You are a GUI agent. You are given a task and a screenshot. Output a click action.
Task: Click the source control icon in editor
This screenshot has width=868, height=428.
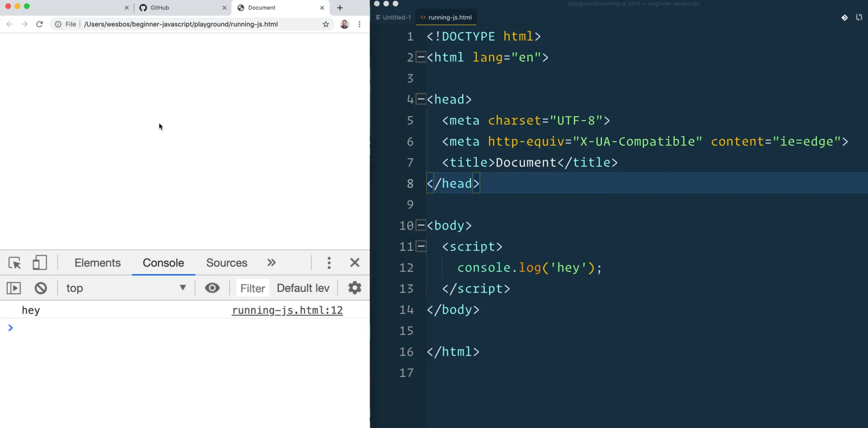tap(844, 17)
